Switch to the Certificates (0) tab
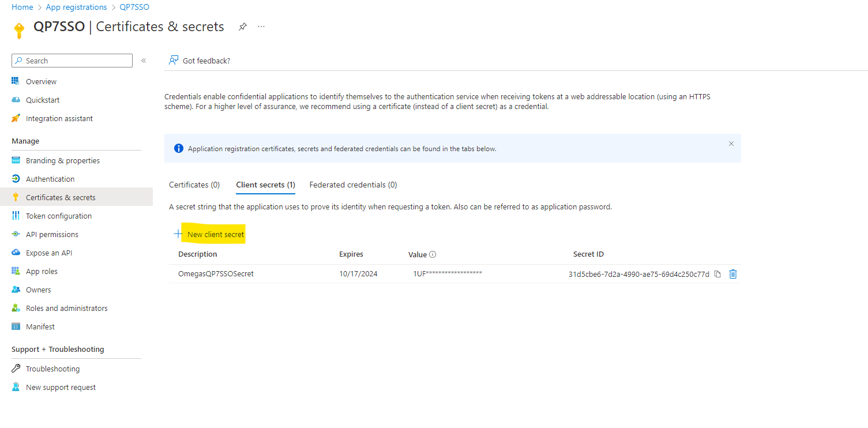Screen dimensions: 868x428 click(x=194, y=185)
